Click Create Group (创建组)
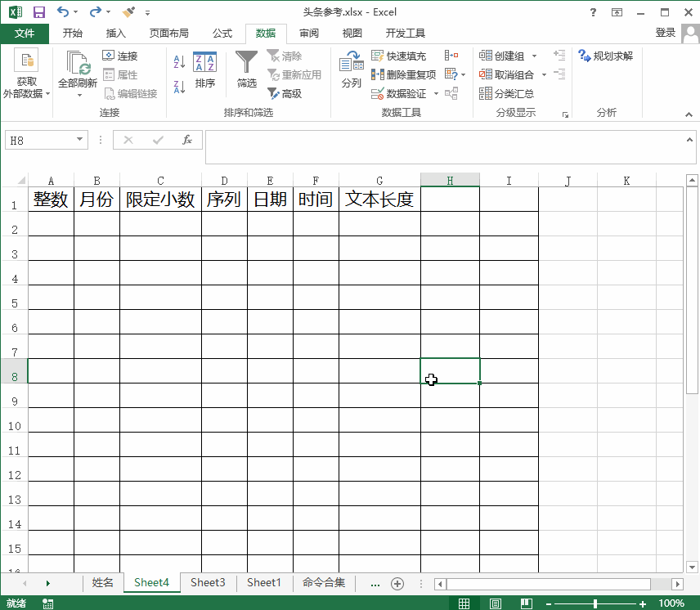Image resolution: width=700 pixels, height=610 pixels. [502, 56]
